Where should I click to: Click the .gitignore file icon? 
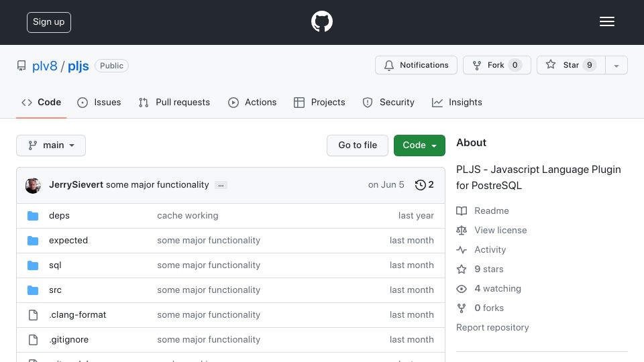[33, 340]
